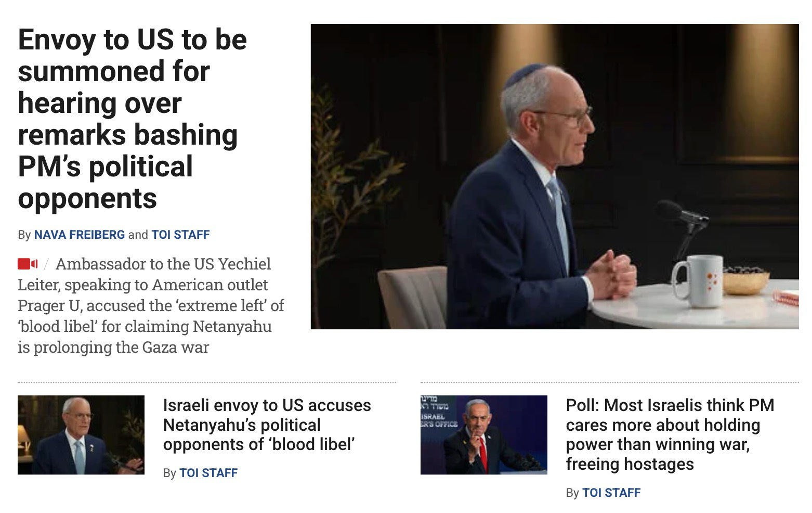Click the 'freeing hostages' headline line
Image resolution: width=812 pixels, height=513 pixels.
click(x=630, y=464)
